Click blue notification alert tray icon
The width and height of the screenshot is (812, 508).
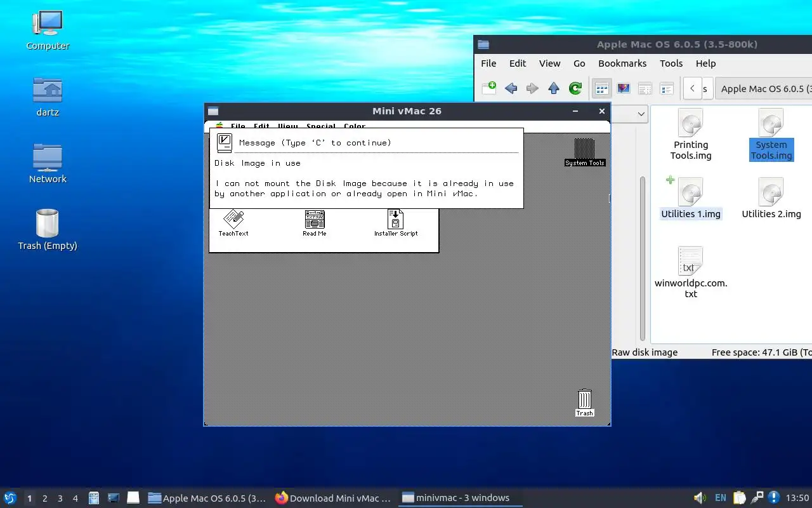point(774,498)
